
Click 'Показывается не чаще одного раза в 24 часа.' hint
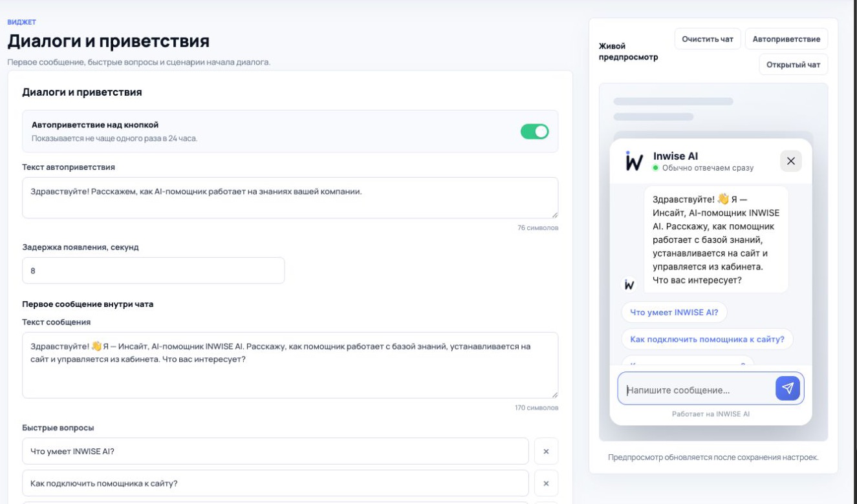114,138
